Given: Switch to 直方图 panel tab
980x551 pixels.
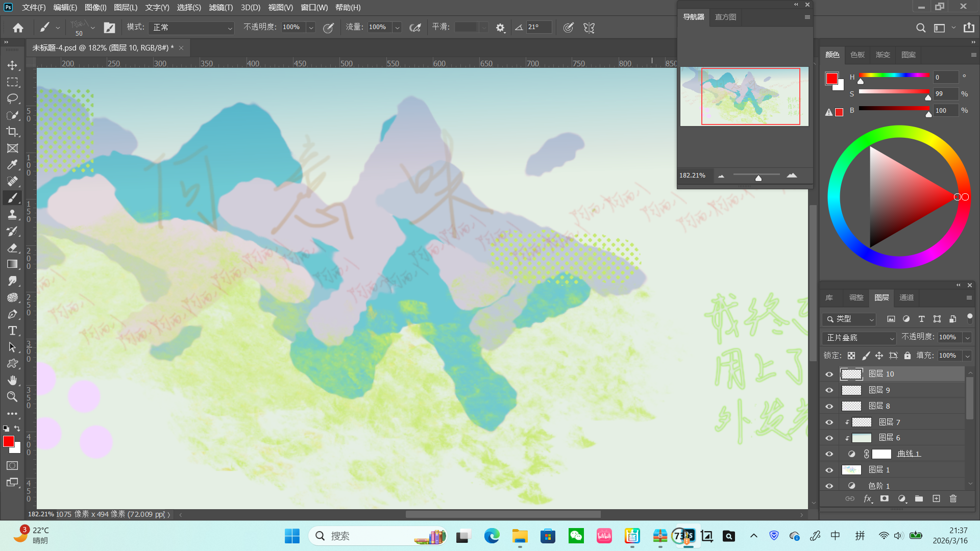Looking at the screenshot, I should pyautogui.click(x=725, y=17).
